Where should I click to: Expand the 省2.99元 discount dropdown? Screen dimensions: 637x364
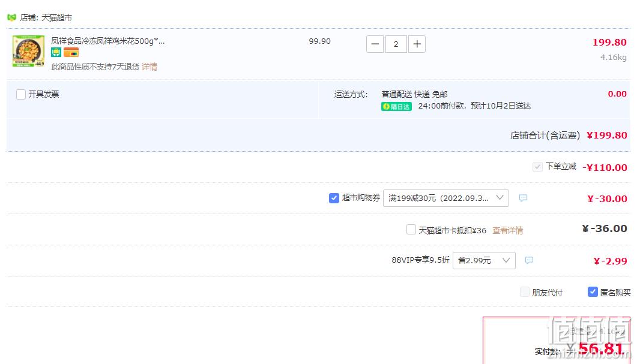pyautogui.click(x=485, y=260)
